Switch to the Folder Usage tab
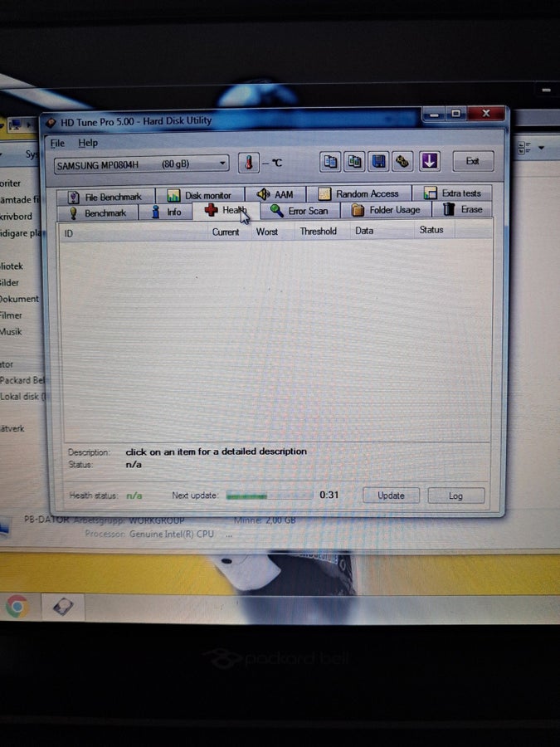This screenshot has height=747, width=560. (386, 210)
